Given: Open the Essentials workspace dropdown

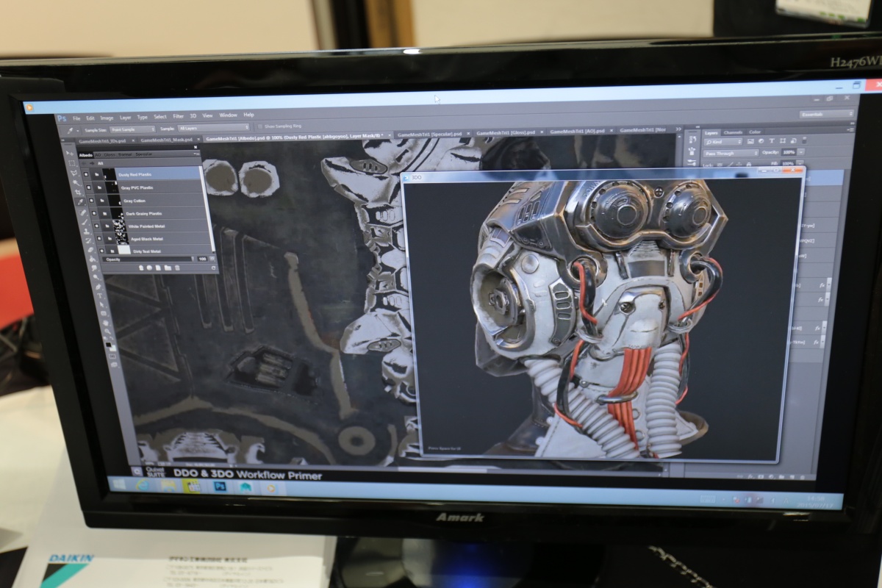Looking at the screenshot, I should click(827, 114).
